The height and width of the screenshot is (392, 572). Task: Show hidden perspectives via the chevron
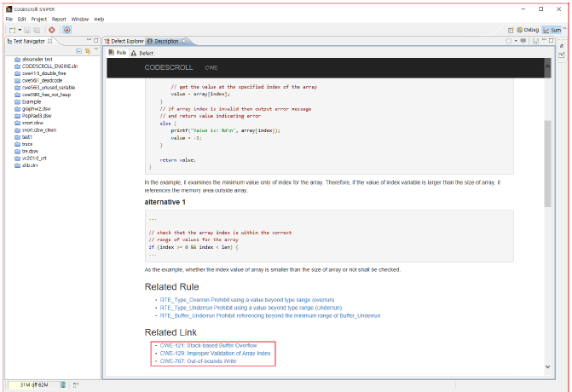564,28
